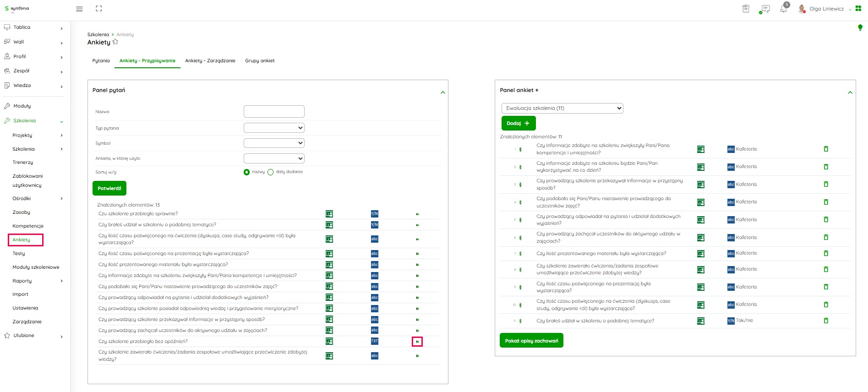868x392 pixels.
Task: Open the Typ pytania dropdown
Action: (274, 128)
